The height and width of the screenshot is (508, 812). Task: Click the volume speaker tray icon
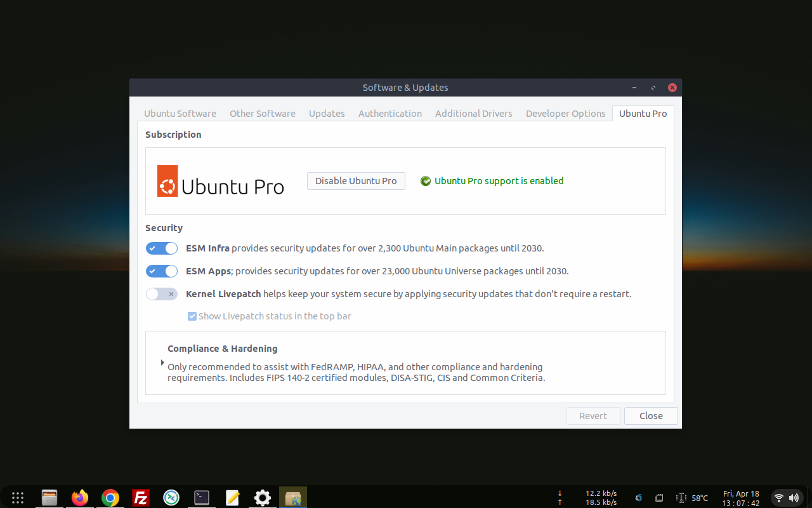point(794,498)
